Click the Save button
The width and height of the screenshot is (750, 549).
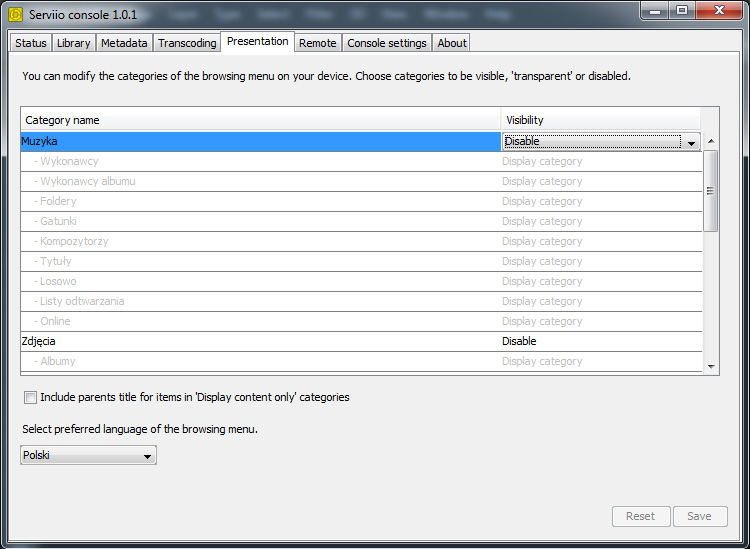pyautogui.click(x=699, y=516)
